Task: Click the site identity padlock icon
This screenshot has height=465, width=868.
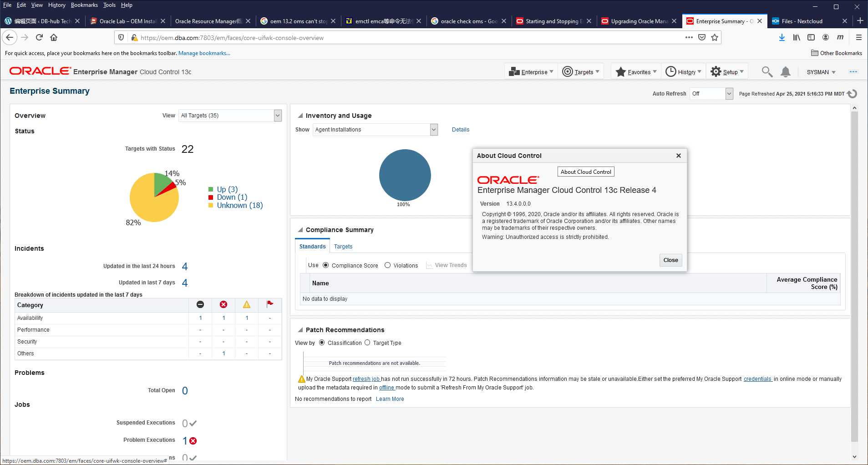Action: coord(134,38)
